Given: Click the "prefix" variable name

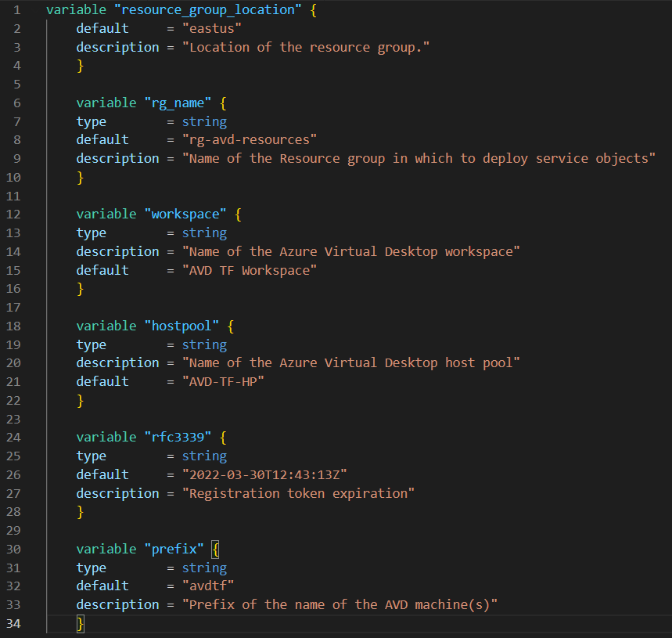Looking at the screenshot, I should click(171, 549).
